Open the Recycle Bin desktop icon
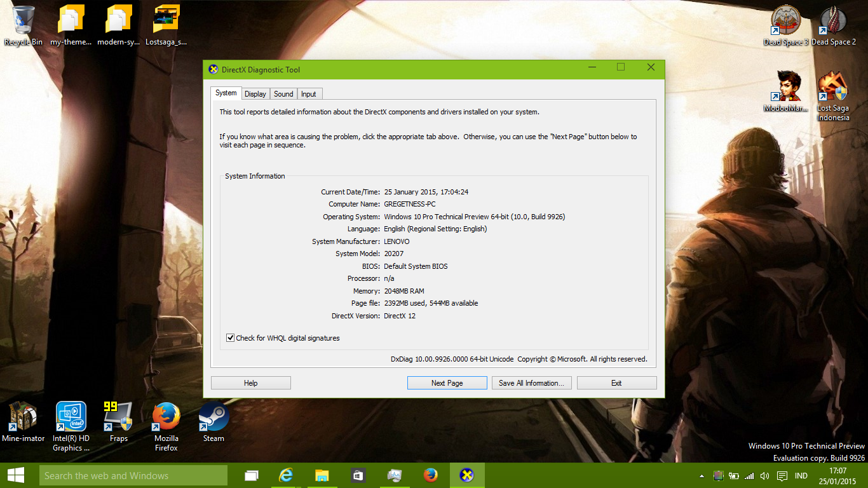868x488 pixels. tap(24, 25)
